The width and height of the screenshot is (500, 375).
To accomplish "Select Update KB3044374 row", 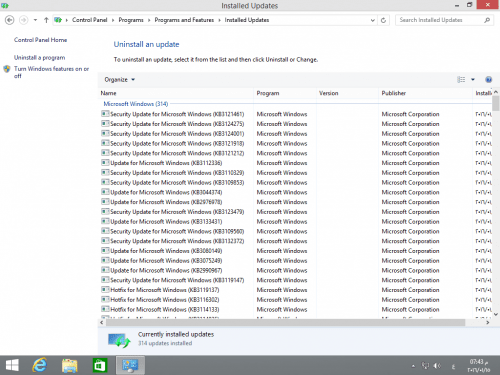I will [296, 192].
